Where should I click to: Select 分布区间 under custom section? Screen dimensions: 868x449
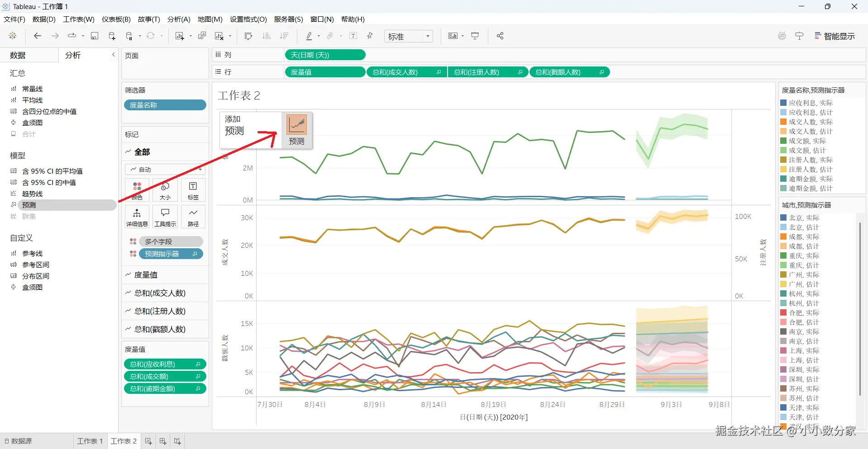36,276
